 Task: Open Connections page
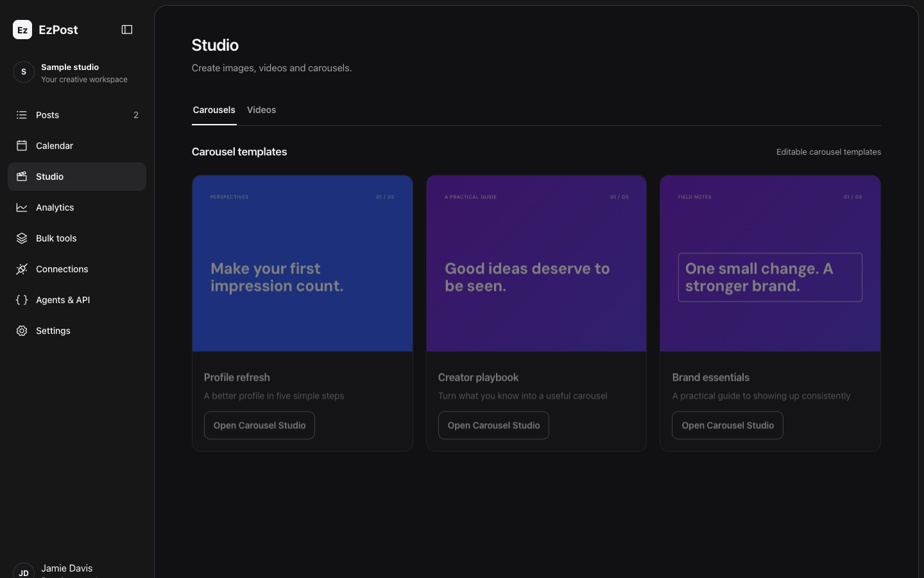(x=77, y=269)
